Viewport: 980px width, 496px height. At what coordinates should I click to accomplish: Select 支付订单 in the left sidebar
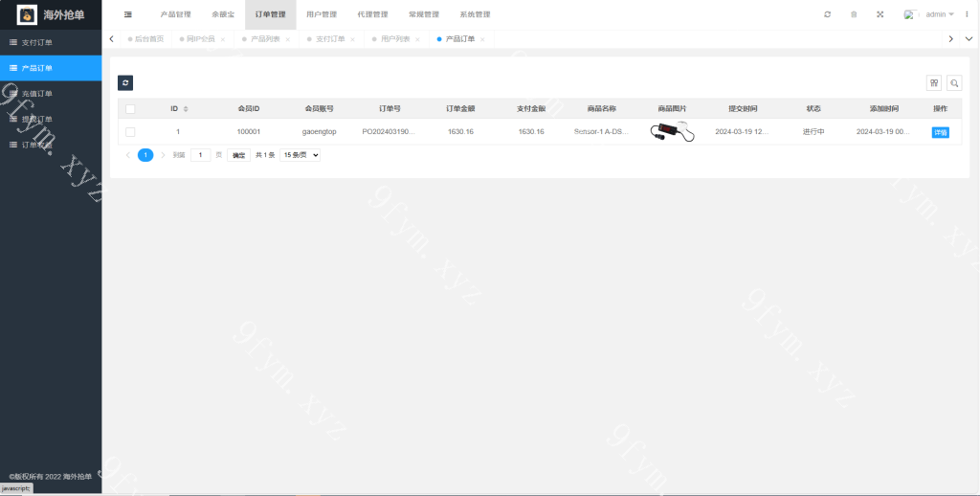tap(51, 42)
